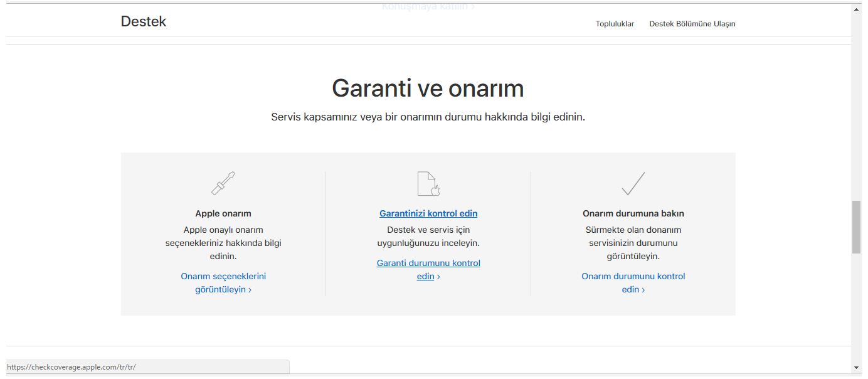
Task: Click the checkmark repair status icon
Action: pos(633,183)
